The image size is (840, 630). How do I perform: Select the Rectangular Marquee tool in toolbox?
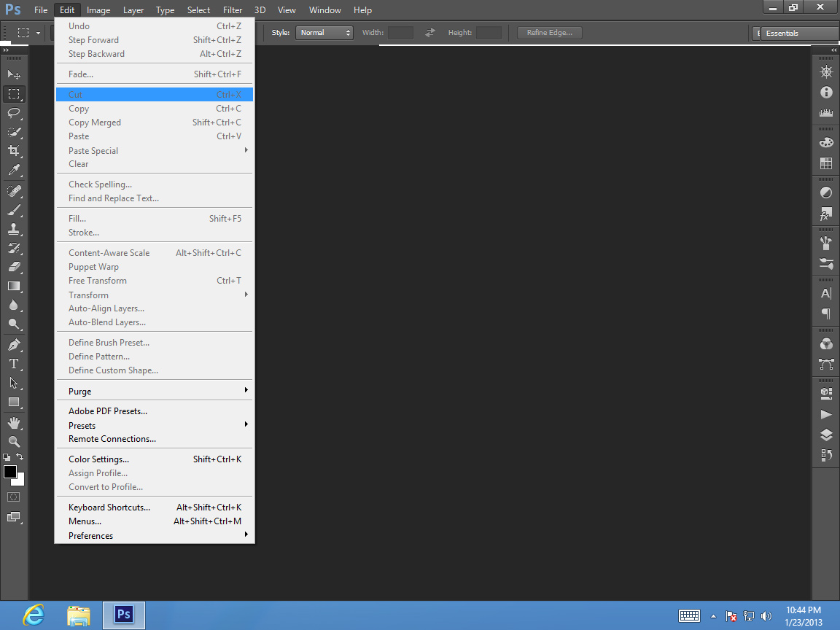14,94
